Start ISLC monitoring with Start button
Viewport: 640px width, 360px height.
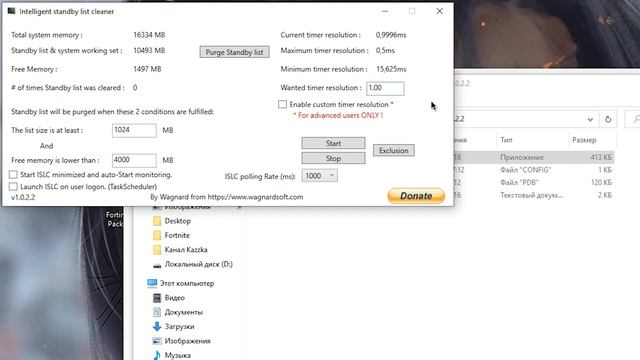(333, 143)
